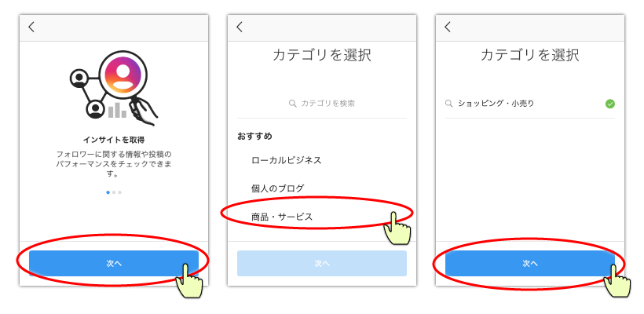Go back from the インサイトを取得 screen

click(x=31, y=27)
